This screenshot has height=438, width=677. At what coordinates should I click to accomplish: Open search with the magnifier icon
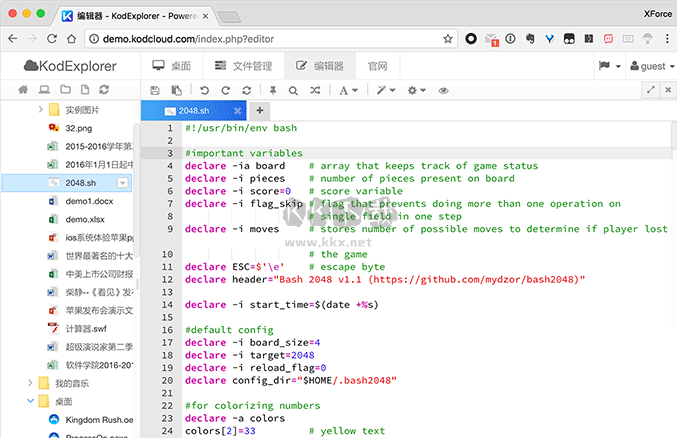pos(293,90)
